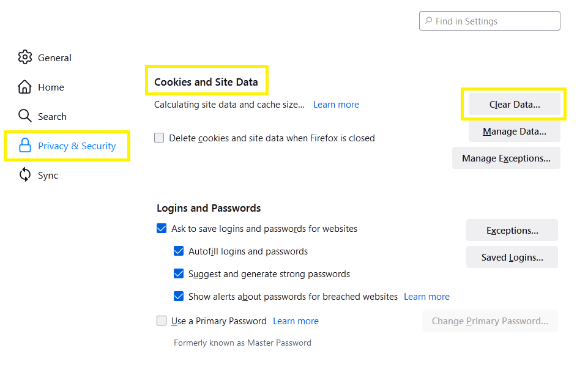This screenshot has width=588, height=375.
Task: Click the Home house icon
Action: point(24,87)
